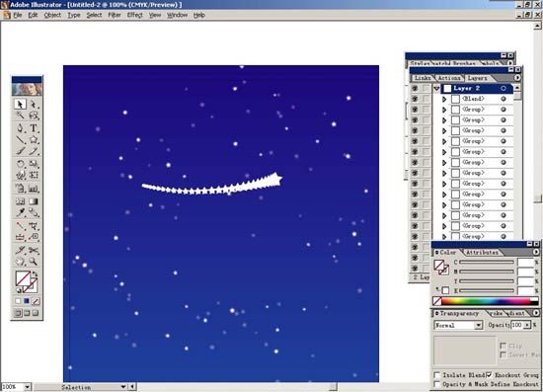This screenshot has width=543, height=392.
Task: Open the Effect menu
Action: tap(134, 15)
